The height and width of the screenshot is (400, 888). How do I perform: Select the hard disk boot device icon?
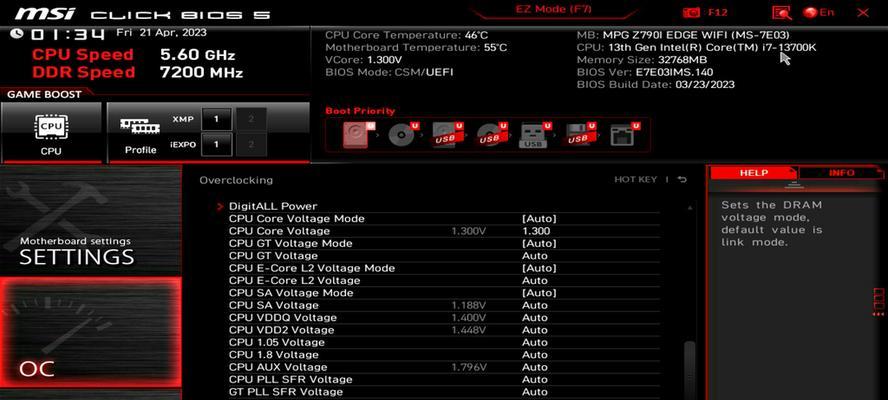[359, 135]
